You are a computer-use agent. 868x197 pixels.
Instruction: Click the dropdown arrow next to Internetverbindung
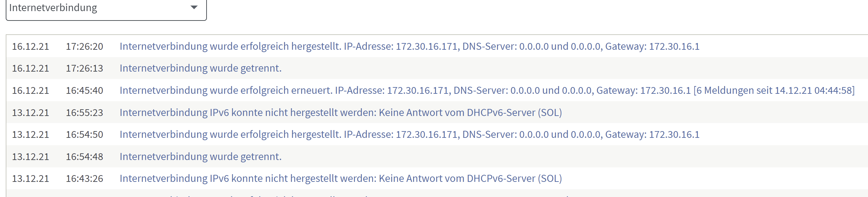click(x=194, y=7)
